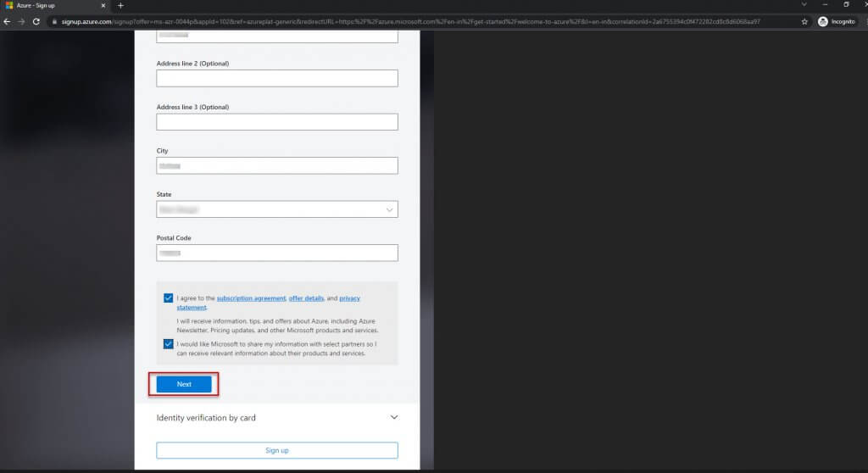Select the Azure - Sign up tab
868x473 pixels.
tap(55, 6)
